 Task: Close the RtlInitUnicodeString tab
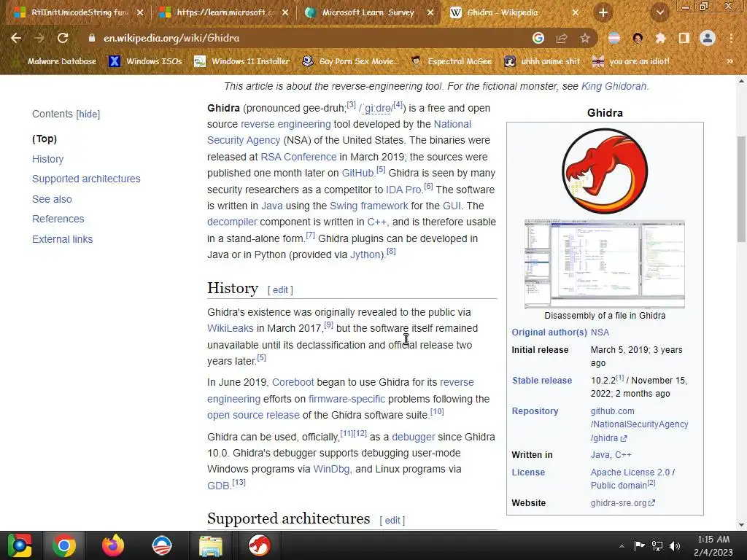pyautogui.click(x=140, y=13)
